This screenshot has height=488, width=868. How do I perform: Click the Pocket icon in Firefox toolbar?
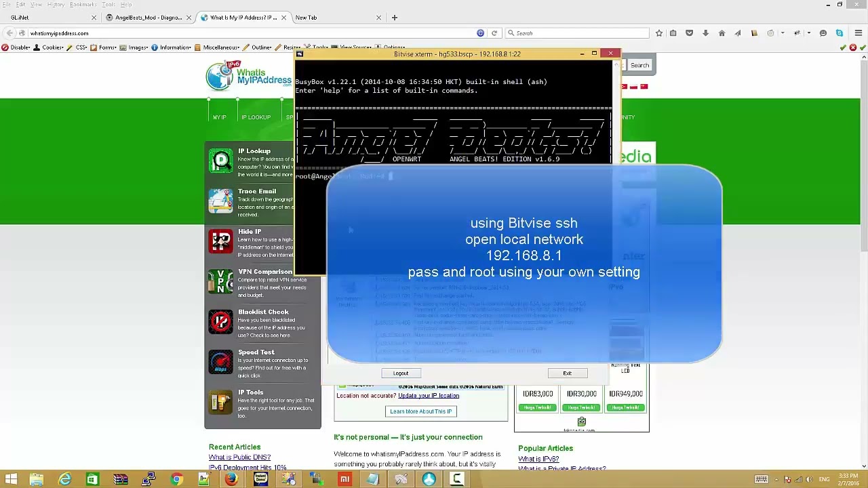coord(689,33)
